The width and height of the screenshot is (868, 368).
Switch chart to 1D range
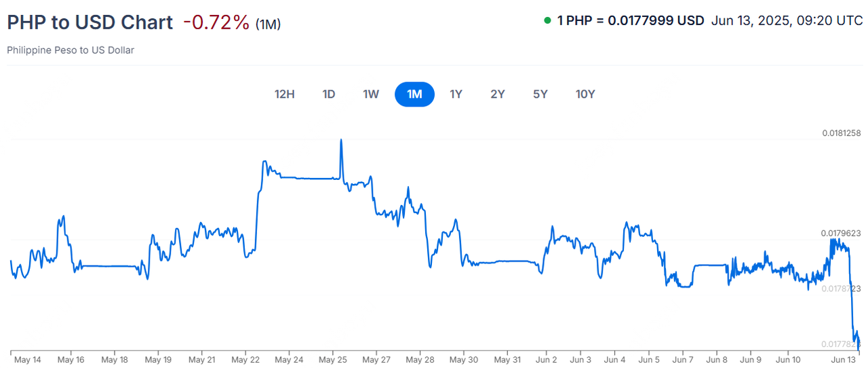(329, 94)
